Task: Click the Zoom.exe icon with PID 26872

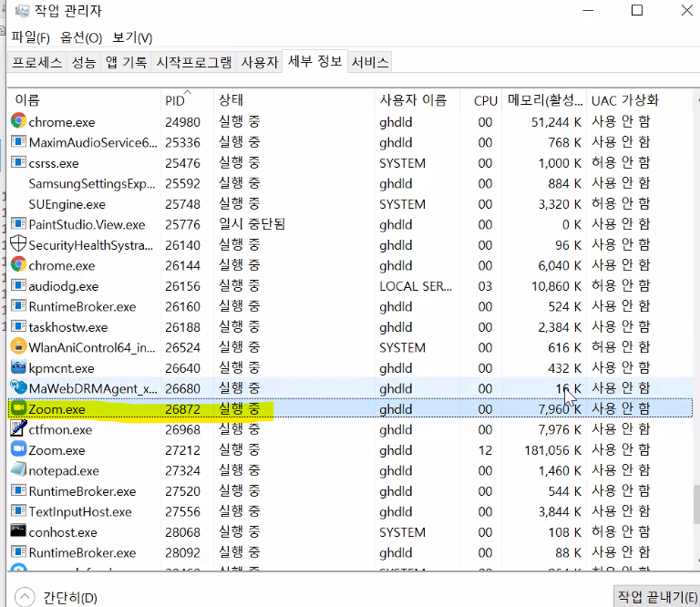Action: coord(18,408)
